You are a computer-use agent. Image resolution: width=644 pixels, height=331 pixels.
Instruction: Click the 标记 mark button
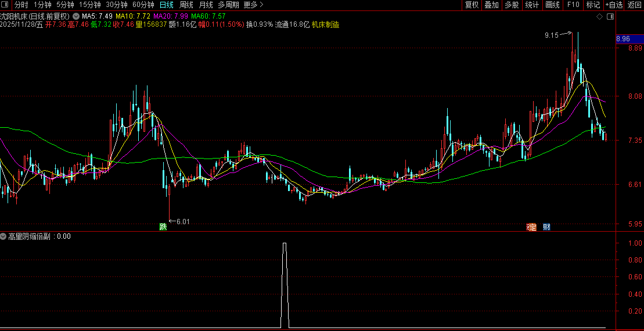coord(593,5)
